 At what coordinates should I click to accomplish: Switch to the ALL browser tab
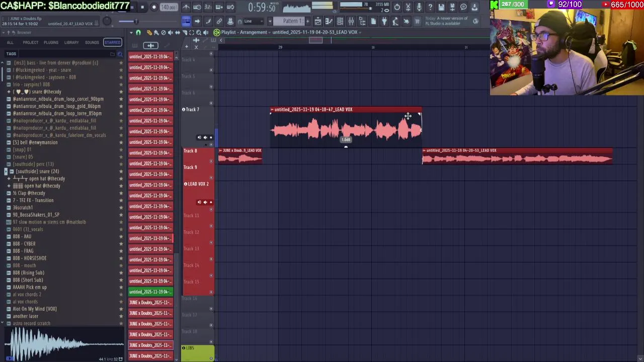[x=10, y=42]
